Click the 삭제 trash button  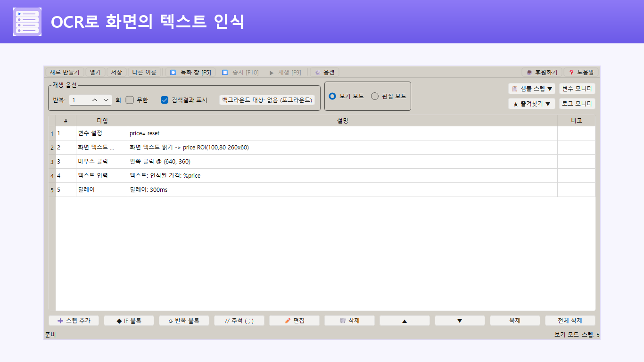click(349, 321)
